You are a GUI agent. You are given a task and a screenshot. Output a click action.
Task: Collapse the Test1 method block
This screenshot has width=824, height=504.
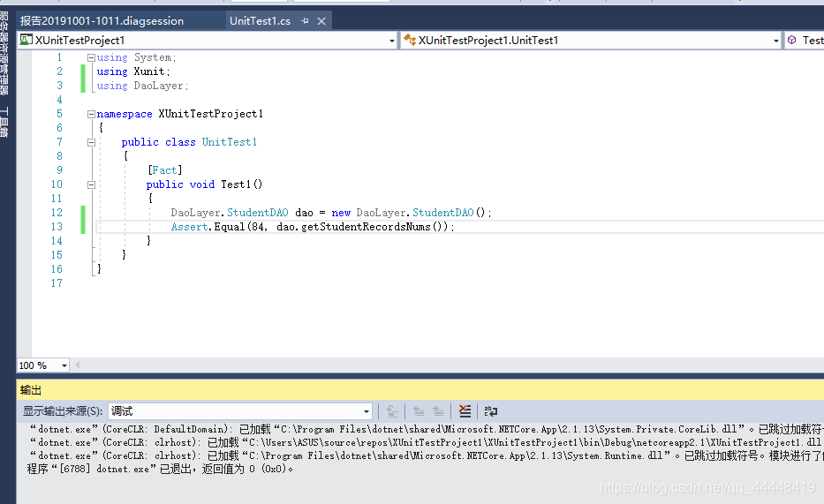click(91, 184)
